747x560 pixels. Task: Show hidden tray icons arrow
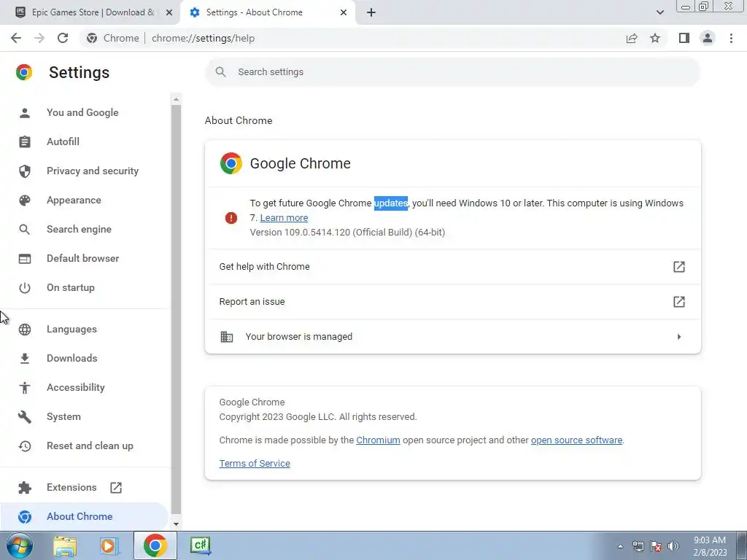tap(620, 546)
